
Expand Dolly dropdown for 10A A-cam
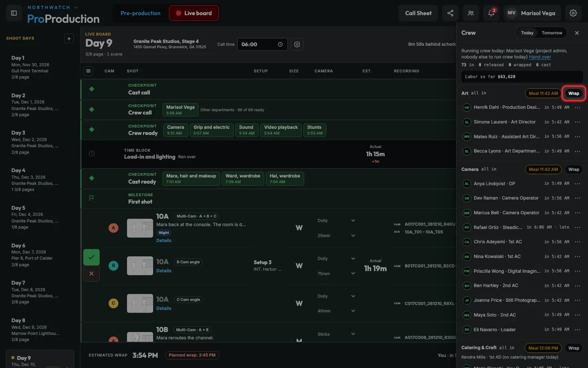point(336,221)
